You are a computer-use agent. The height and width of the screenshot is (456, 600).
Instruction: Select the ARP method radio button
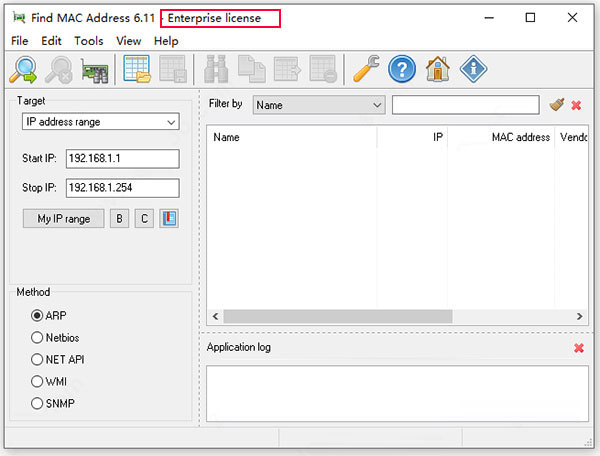pyautogui.click(x=49, y=316)
